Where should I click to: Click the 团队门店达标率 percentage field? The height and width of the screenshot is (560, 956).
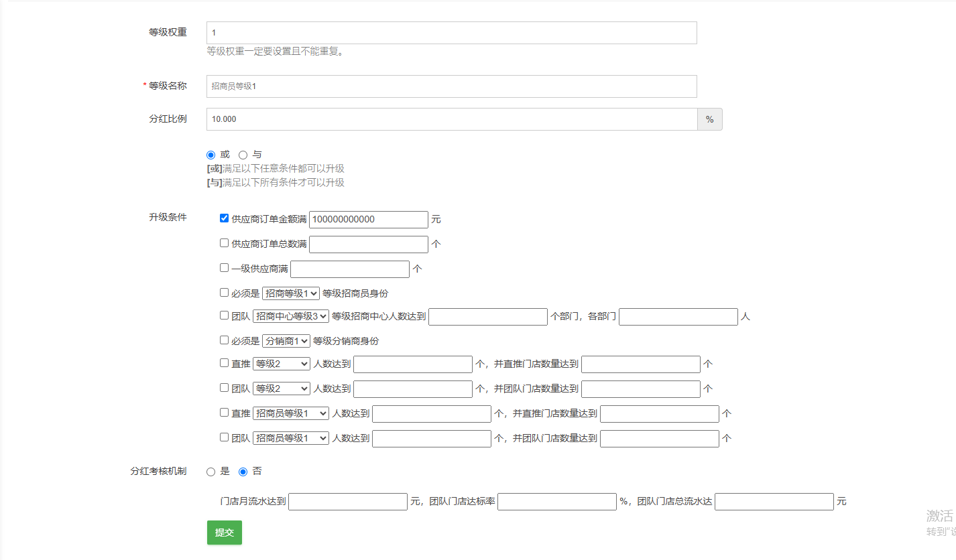556,502
